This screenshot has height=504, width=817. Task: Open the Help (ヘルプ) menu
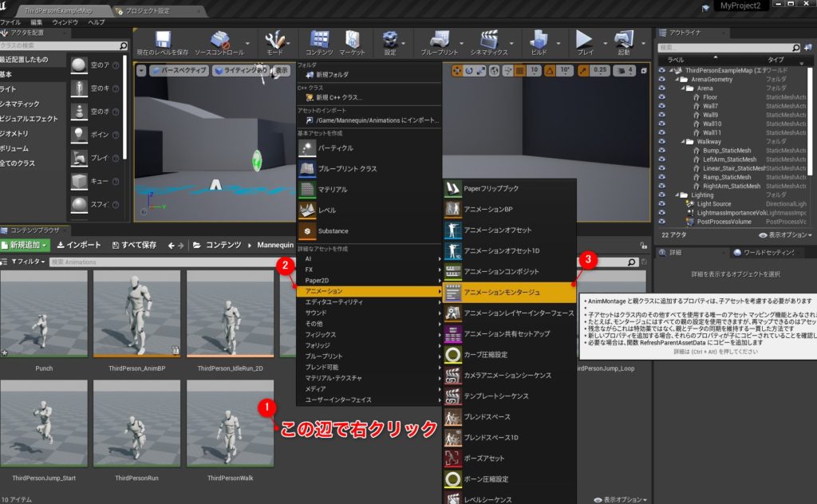[x=97, y=22]
